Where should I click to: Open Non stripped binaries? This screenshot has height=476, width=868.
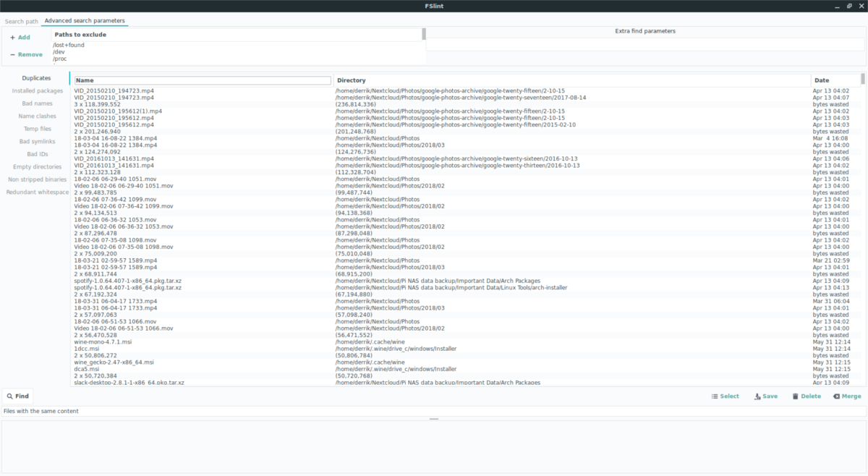pos(38,179)
